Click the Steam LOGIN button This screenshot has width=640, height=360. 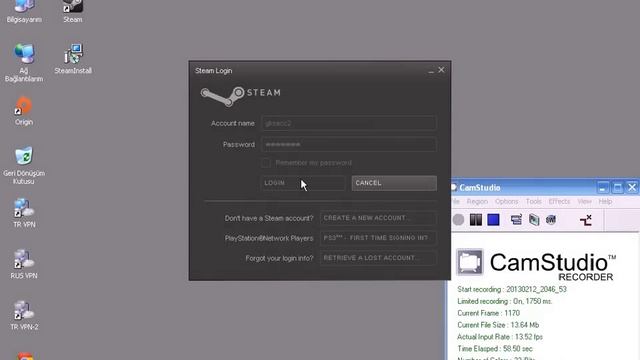tap(302, 183)
